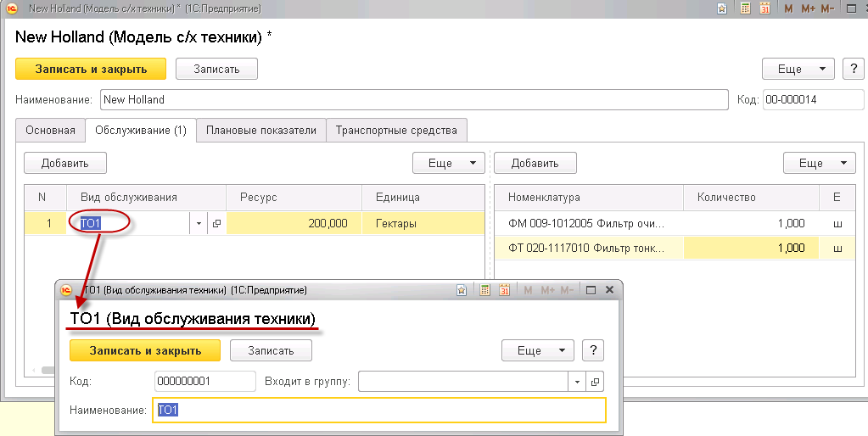
Task: Open help with '?' button in main window
Action: (x=853, y=70)
